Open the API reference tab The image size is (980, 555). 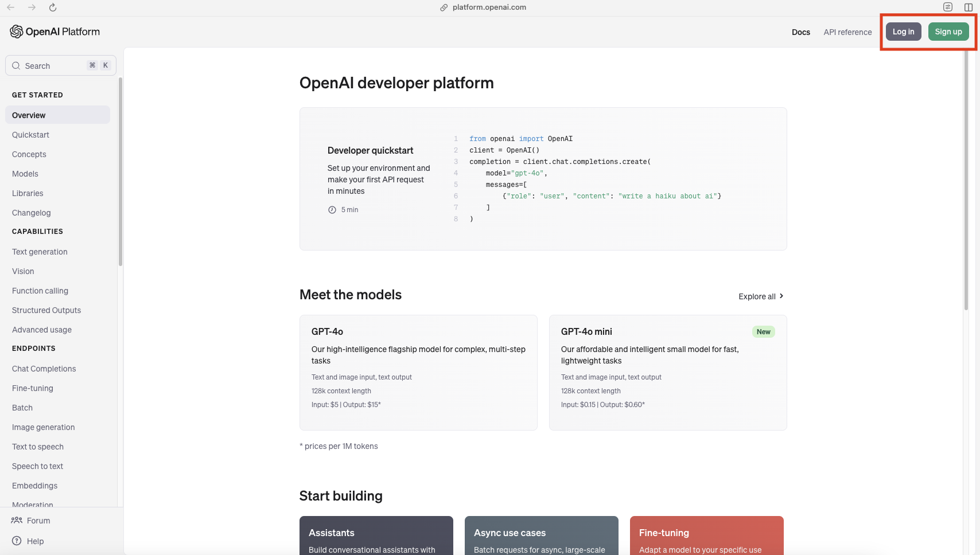(847, 32)
